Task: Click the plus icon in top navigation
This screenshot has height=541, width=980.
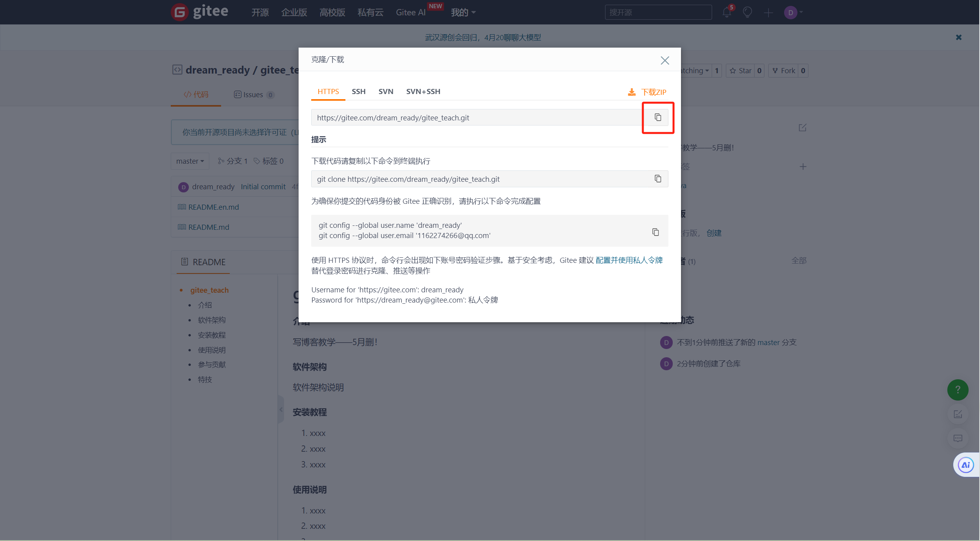Action: (x=768, y=13)
